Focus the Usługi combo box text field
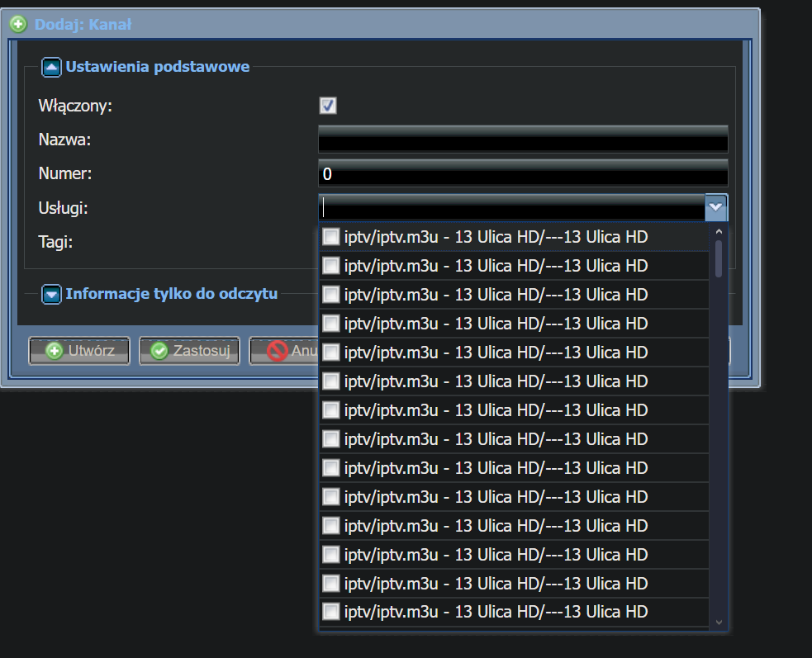 click(510, 208)
